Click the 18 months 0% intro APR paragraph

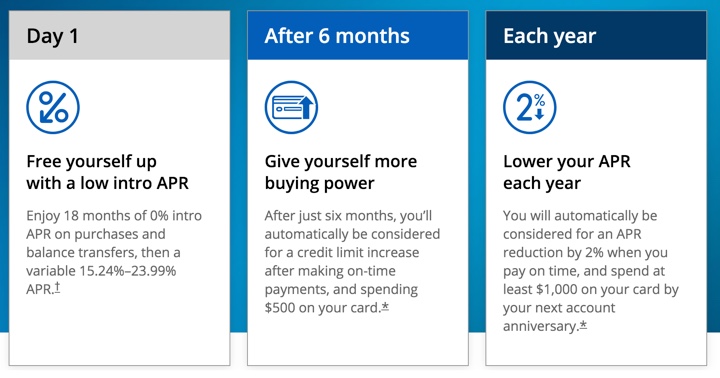(x=114, y=252)
